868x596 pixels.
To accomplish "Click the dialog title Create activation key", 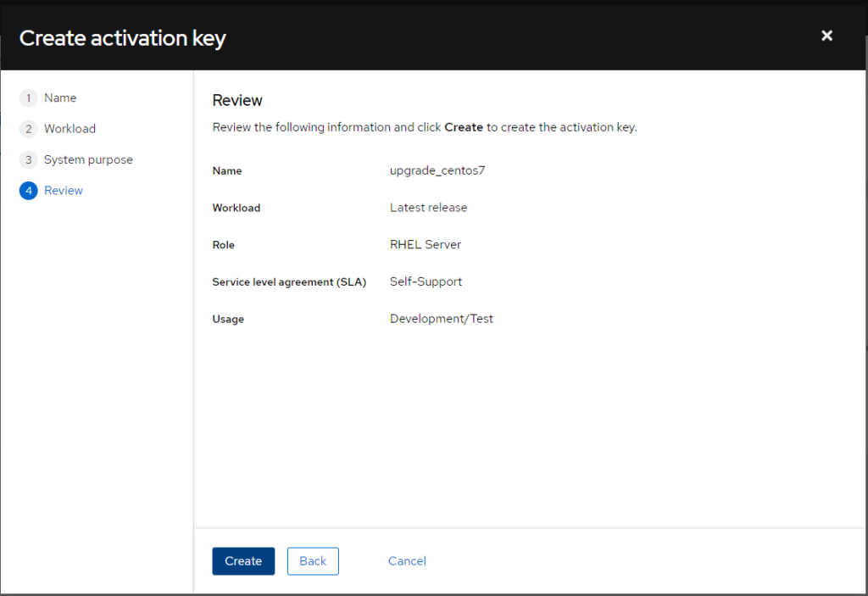I will click(x=123, y=38).
